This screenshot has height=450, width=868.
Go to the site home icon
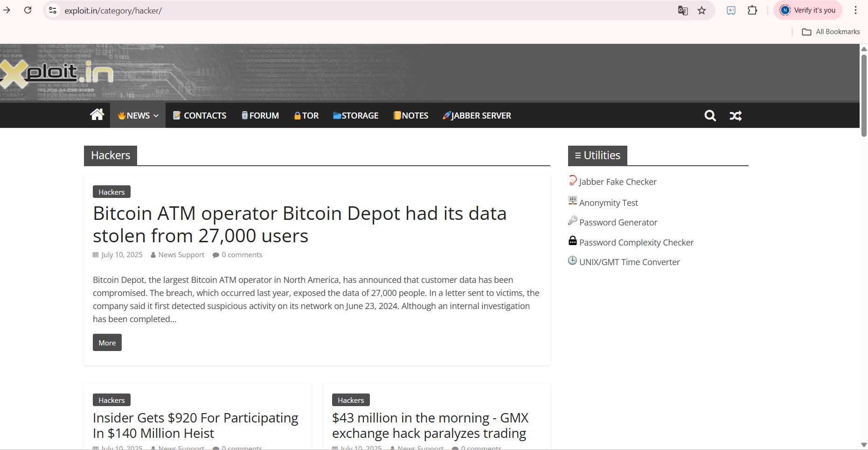coord(97,115)
